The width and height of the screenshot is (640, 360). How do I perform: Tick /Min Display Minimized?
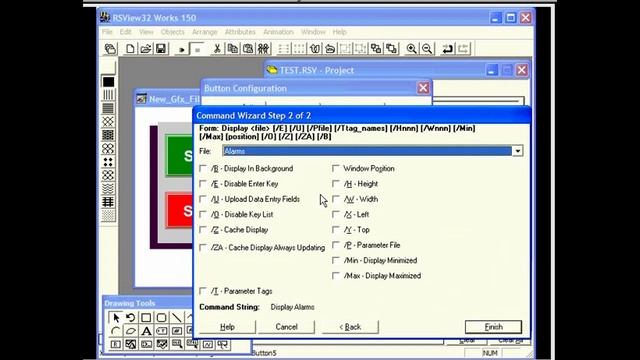tap(336, 260)
